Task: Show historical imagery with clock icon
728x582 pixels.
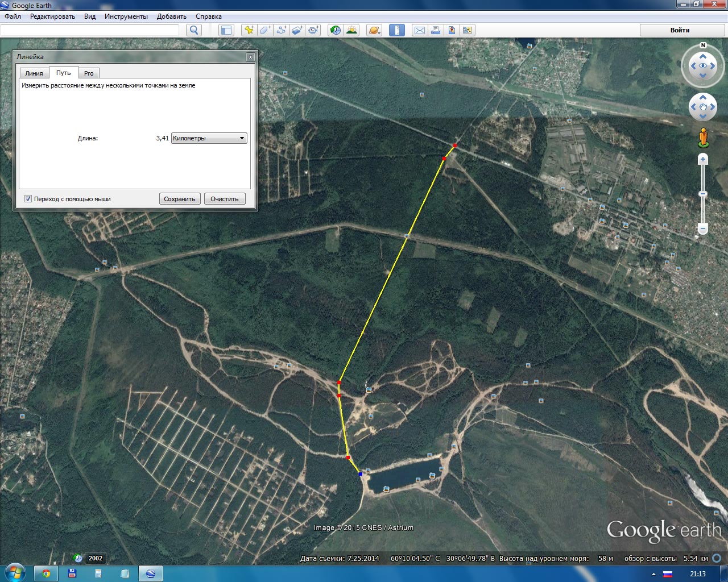Action: click(x=336, y=30)
